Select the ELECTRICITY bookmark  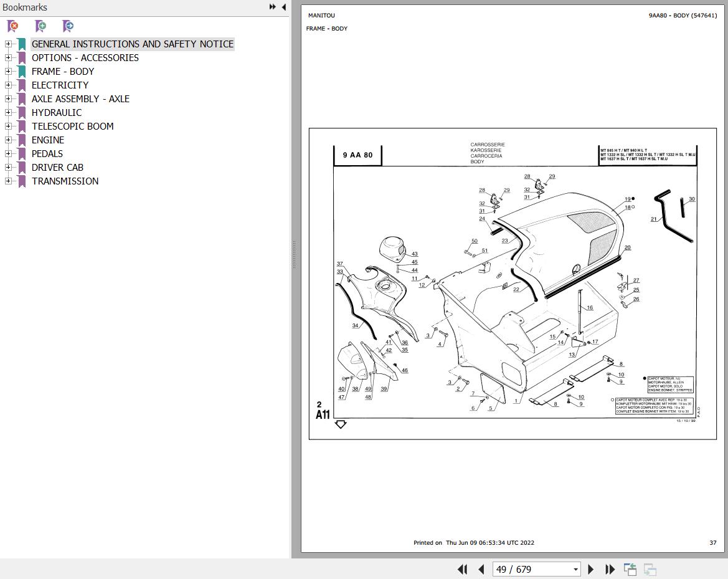pos(60,85)
